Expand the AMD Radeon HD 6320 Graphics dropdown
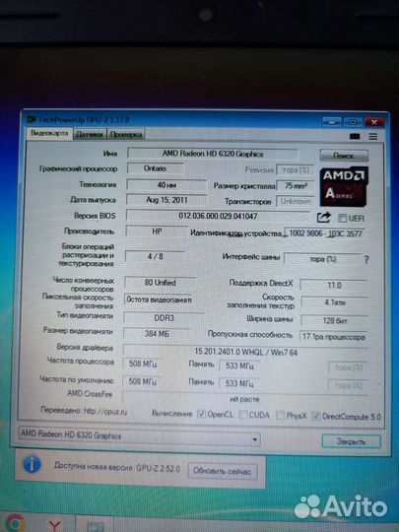Screen dimensions: 399x532 click(254, 439)
